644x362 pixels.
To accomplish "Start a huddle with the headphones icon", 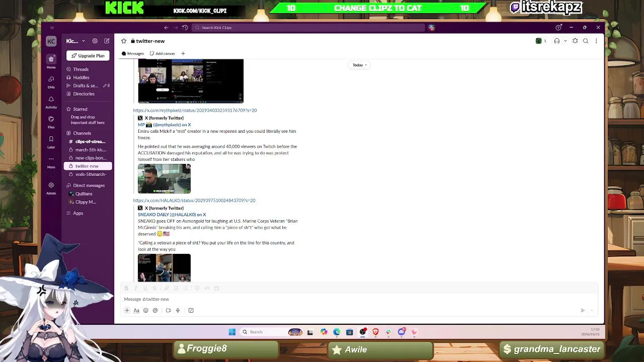I will 556,41.
